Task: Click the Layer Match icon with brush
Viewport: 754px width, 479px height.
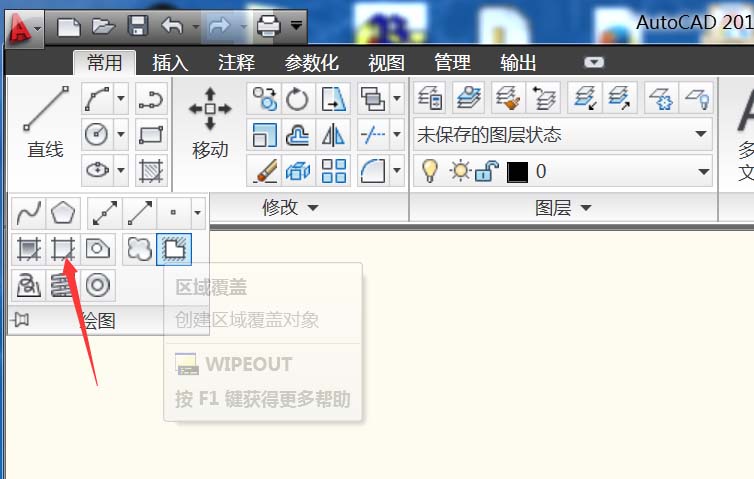Action: click(507, 98)
